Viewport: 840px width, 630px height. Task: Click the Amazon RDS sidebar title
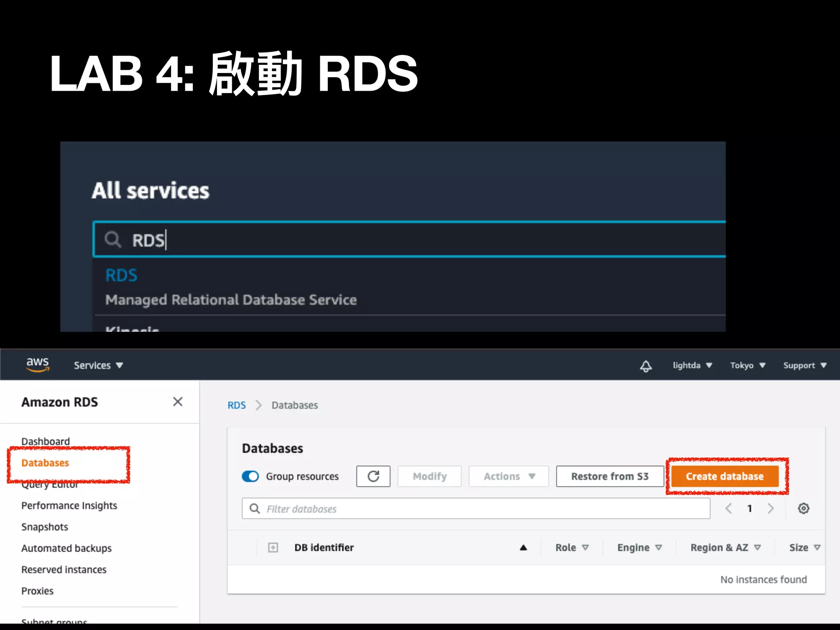click(60, 402)
